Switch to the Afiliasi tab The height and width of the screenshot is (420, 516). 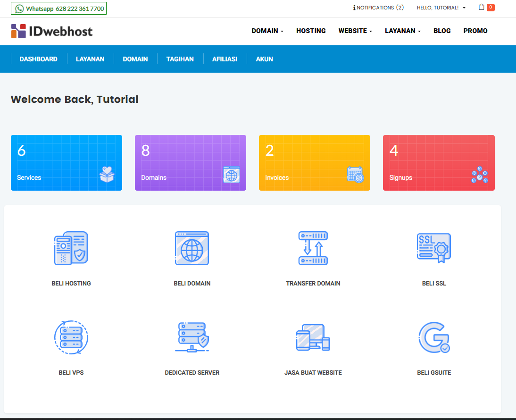[225, 59]
